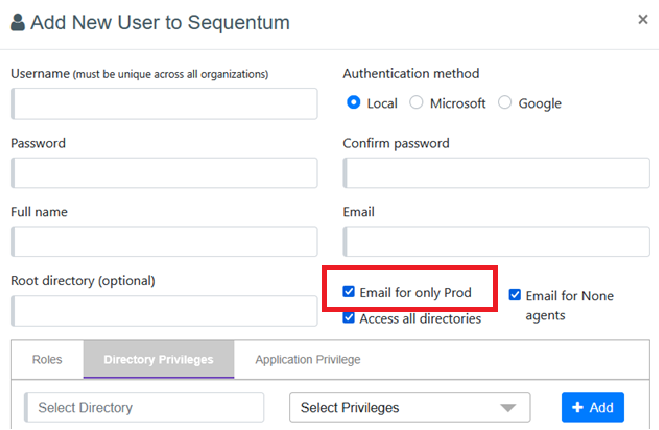The width and height of the screenshot is (659, 430).
Task: Click the user icon in dialog title
Action: pyautogui.click(x=18, y=22)
